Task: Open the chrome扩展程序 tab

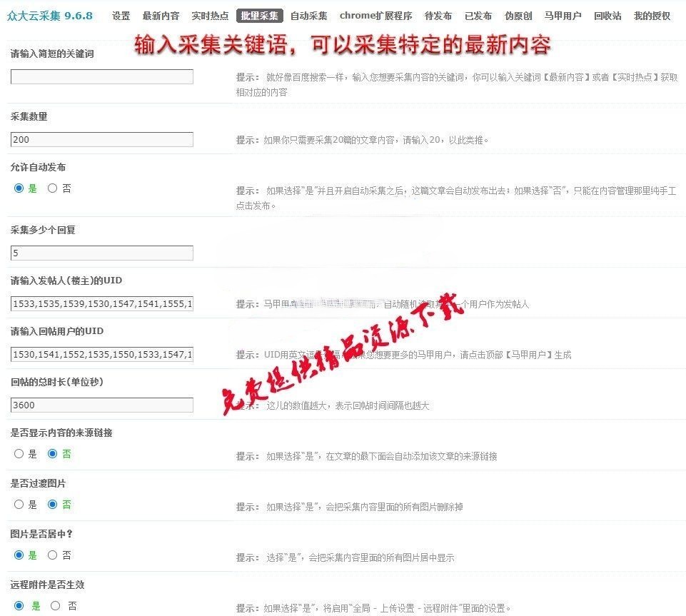Action: coord(375,16)
